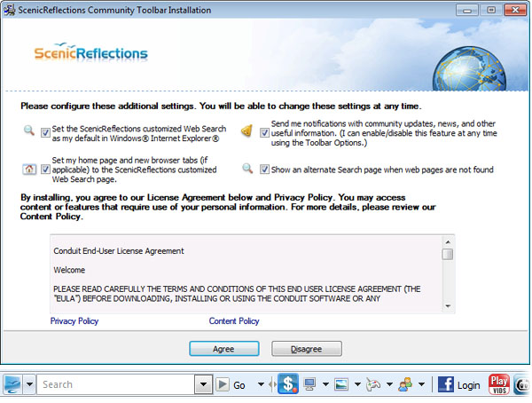Click the ScenicReflections logo

click(91, 52)
